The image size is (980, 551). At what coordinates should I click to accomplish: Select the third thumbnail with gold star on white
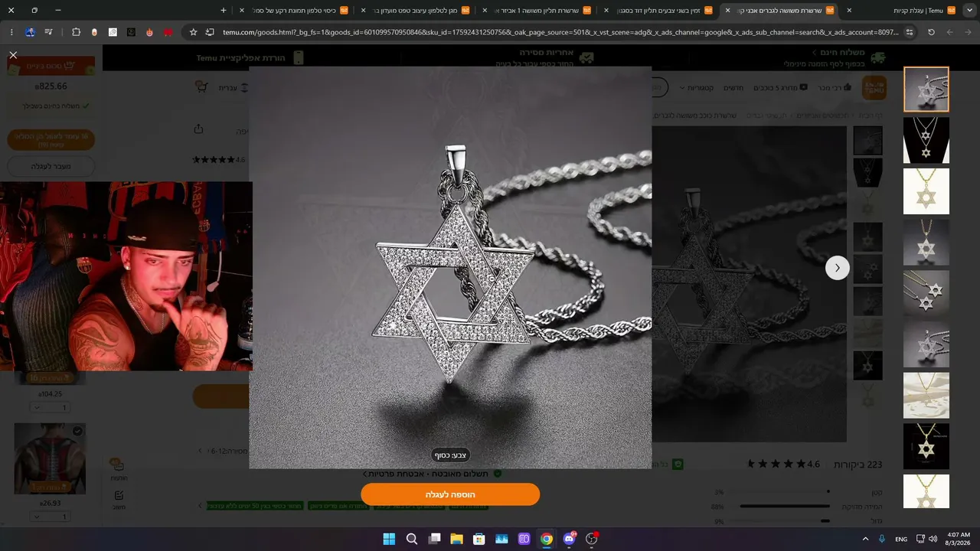926,191
